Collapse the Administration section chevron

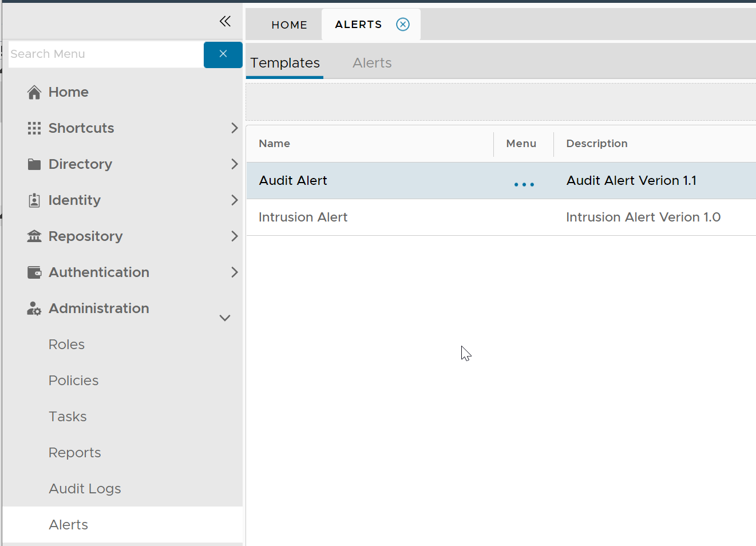225,318
